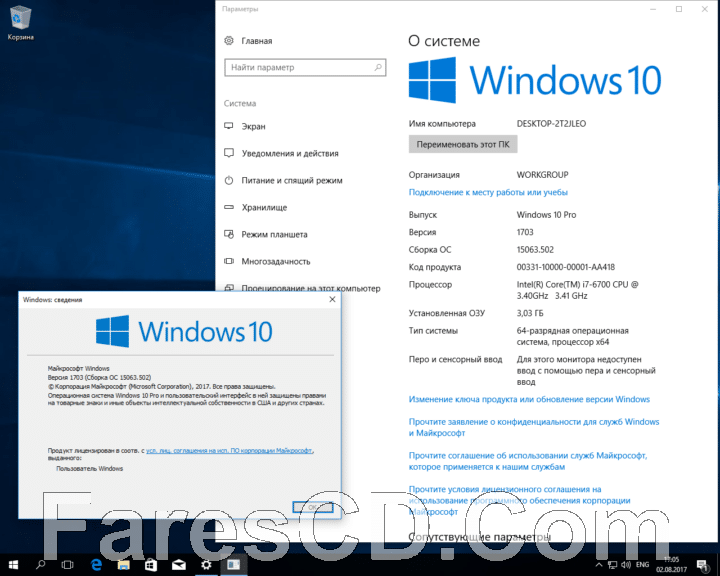This screenshot has height=576, width=720.
Task: Open File Explorer from the taskbar
Action: 123,565
